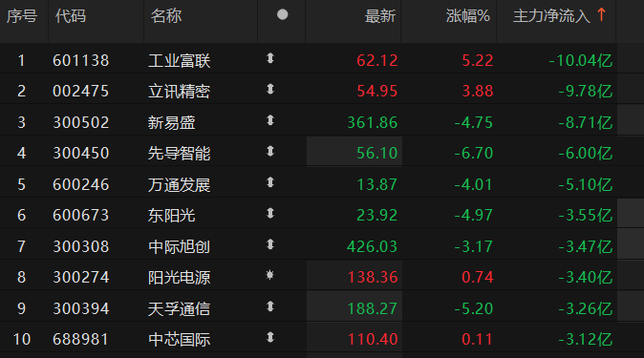Select the 代码 column header

click(71, 16)
